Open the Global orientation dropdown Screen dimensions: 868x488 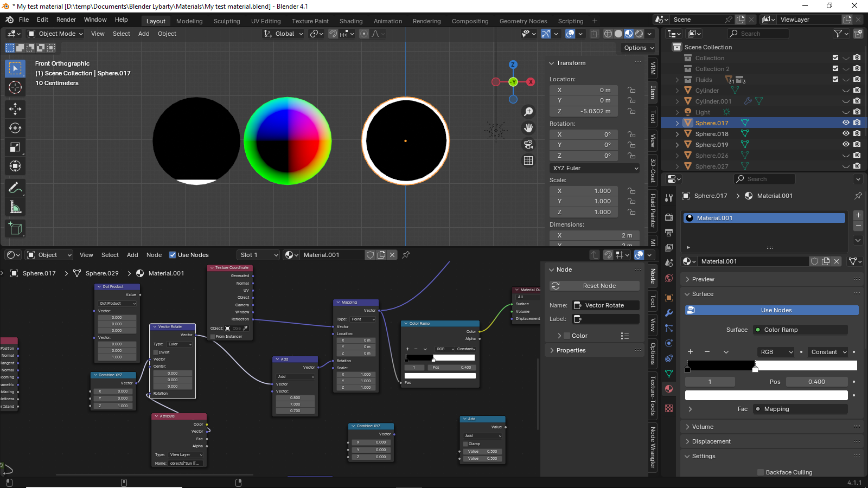coord(284,34)
